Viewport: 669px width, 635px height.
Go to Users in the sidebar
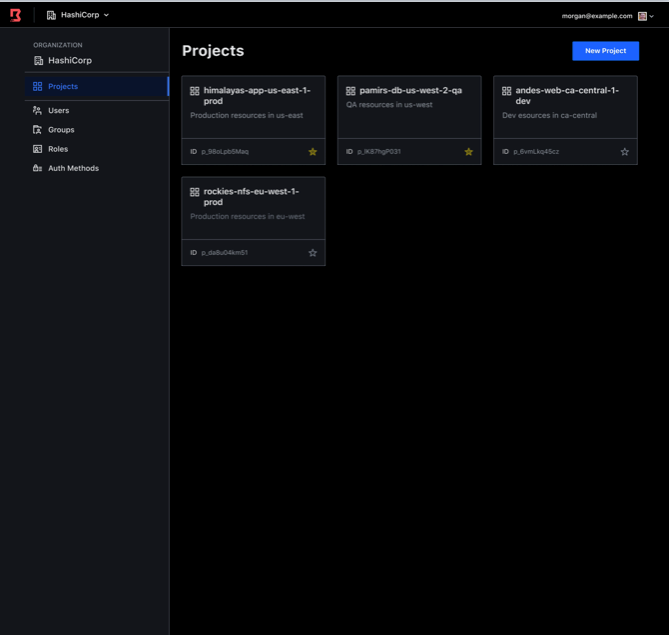pos(97,111)
